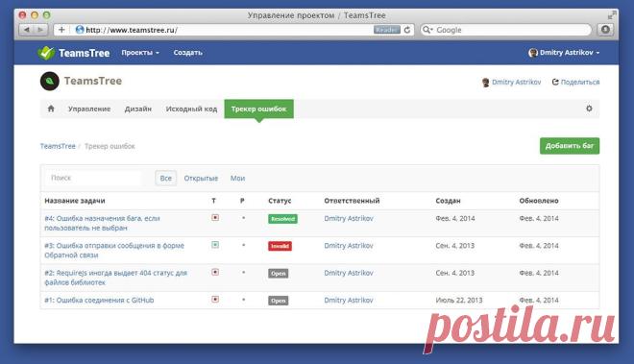The height and width of the screenshot is (364, 634).
Task: Click the round black project avatar logo
Action: 50,81
